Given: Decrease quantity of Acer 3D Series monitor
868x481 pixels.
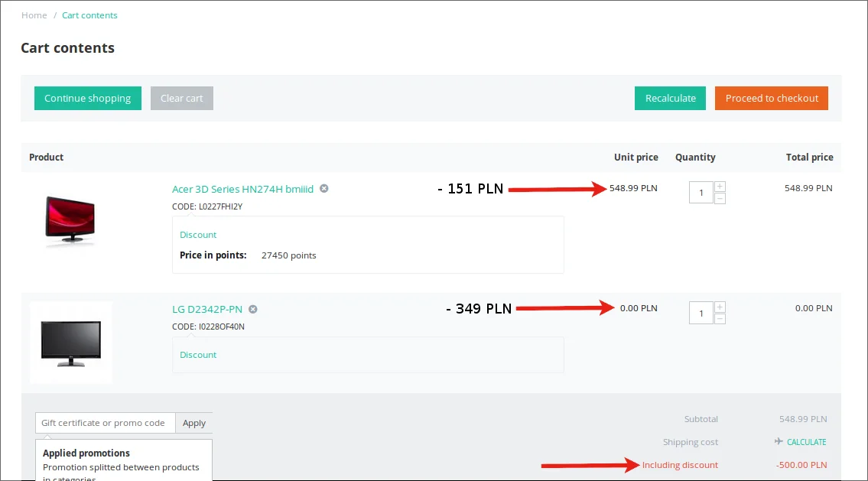Looking at the screenshot, I should coord(720,198).
